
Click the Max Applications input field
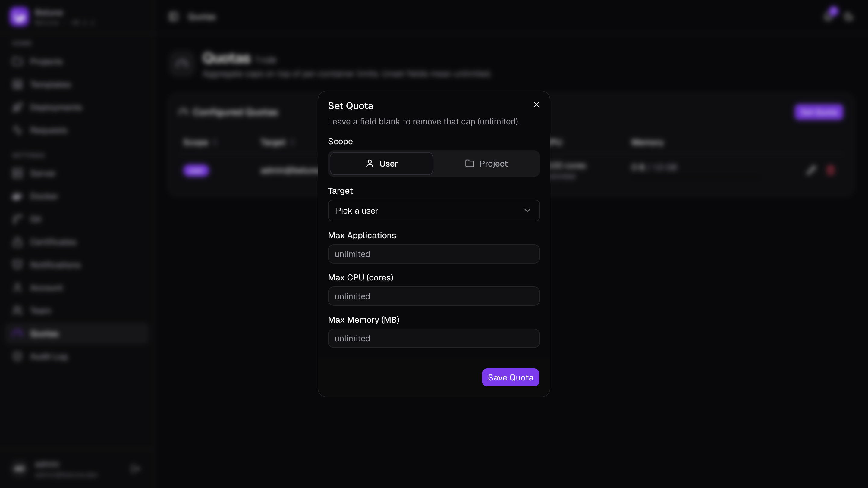[434, 254]
